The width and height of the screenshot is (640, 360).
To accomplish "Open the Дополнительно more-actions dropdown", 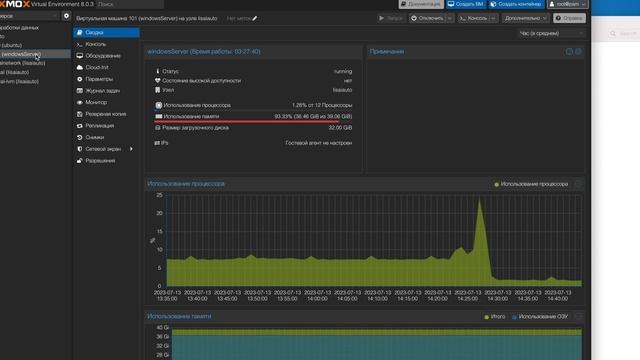I will point(525,18).
